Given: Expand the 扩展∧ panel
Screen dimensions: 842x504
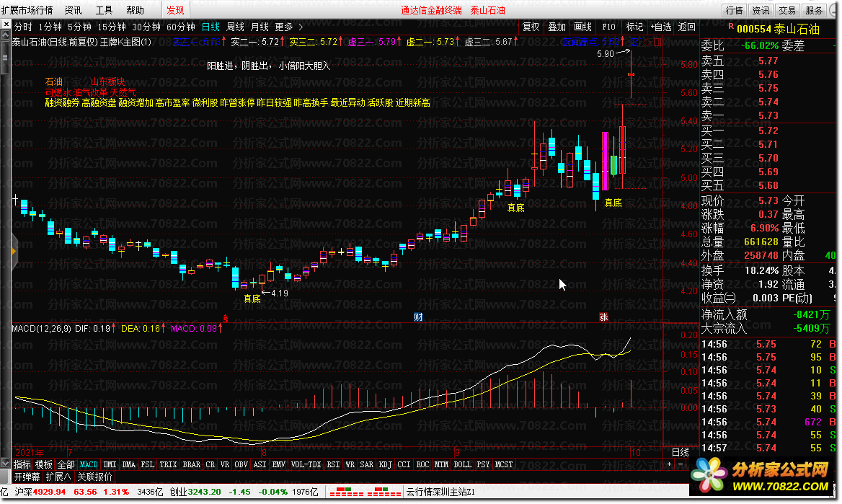Looking at the screenshot, I should point(58,476).
